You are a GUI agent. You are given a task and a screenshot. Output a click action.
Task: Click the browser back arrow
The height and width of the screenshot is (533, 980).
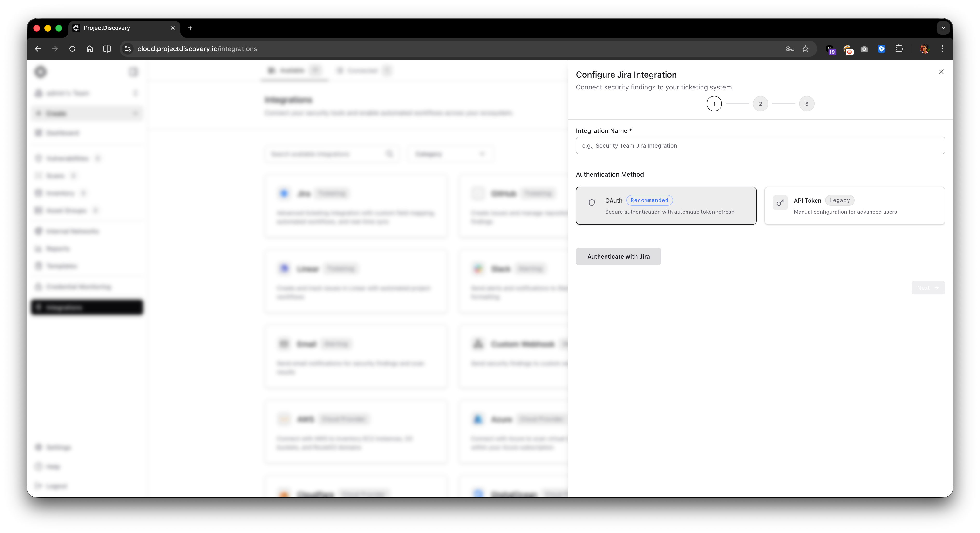click(x=38, y=49)
